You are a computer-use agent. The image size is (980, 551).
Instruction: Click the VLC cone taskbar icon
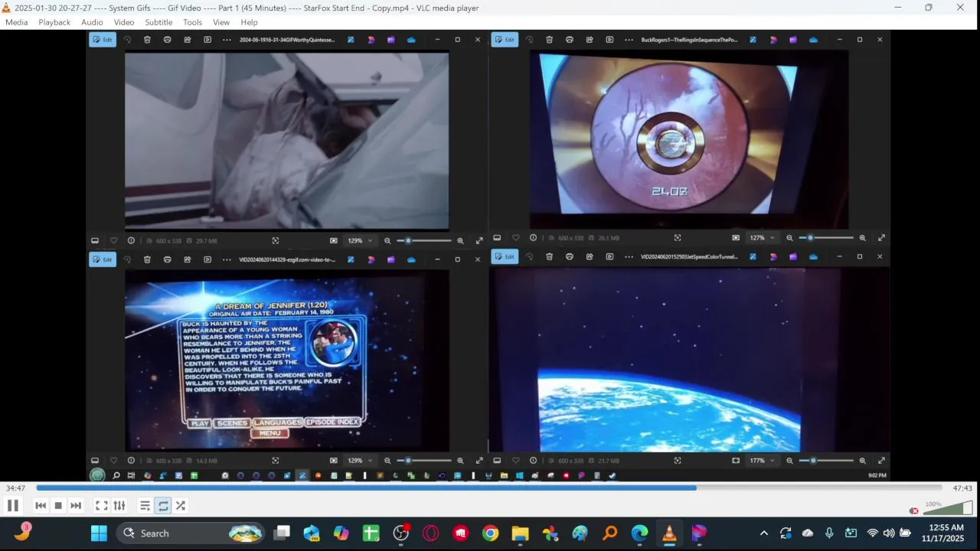669,533
